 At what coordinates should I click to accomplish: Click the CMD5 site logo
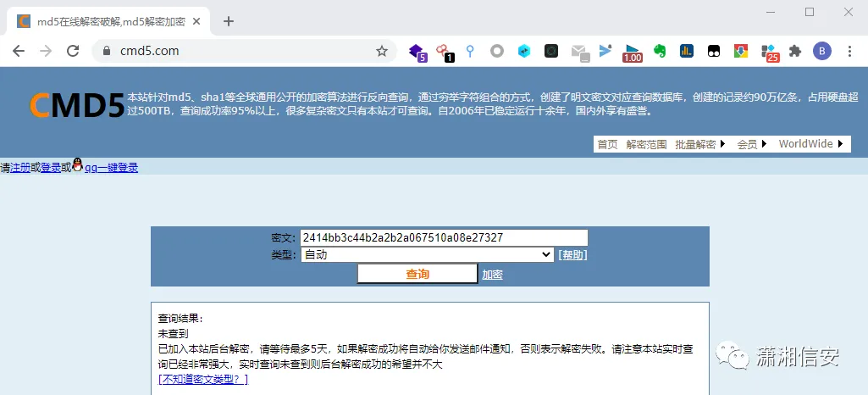[77, 105]
